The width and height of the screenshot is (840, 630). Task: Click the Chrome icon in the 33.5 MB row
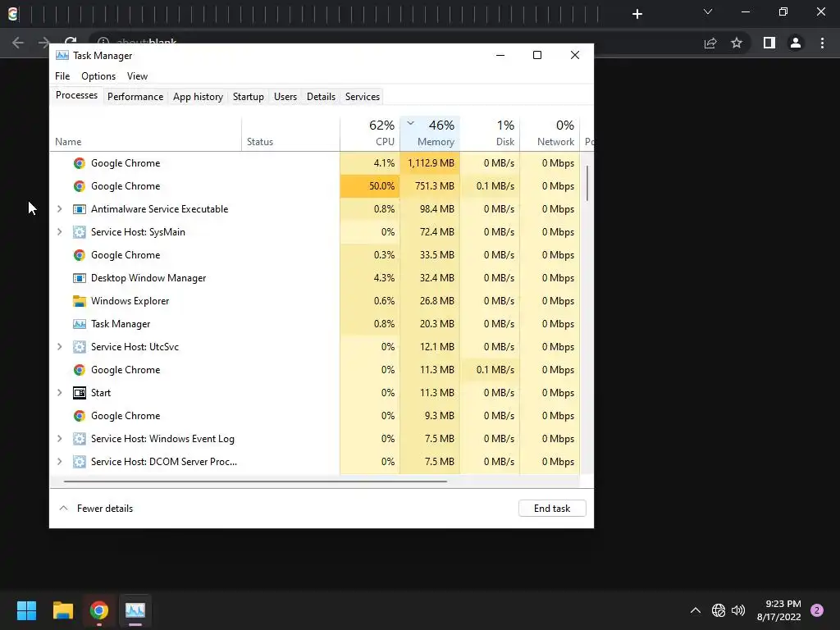coord(80,256)
